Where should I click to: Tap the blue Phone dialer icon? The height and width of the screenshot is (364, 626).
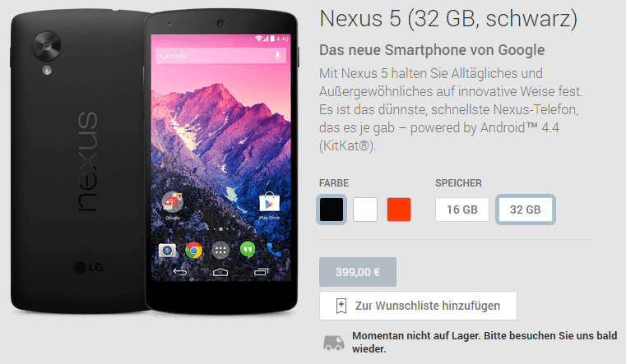(x=273, y=250)
